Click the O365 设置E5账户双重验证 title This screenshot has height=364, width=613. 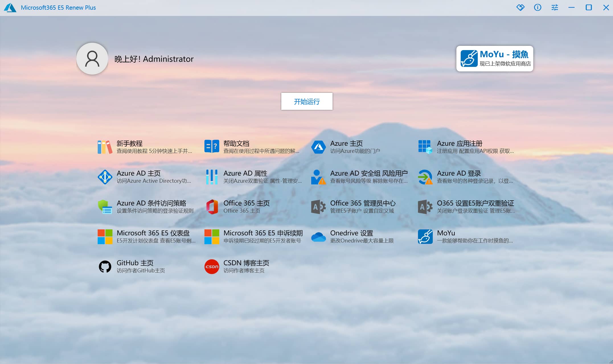[x=475, y=203]
